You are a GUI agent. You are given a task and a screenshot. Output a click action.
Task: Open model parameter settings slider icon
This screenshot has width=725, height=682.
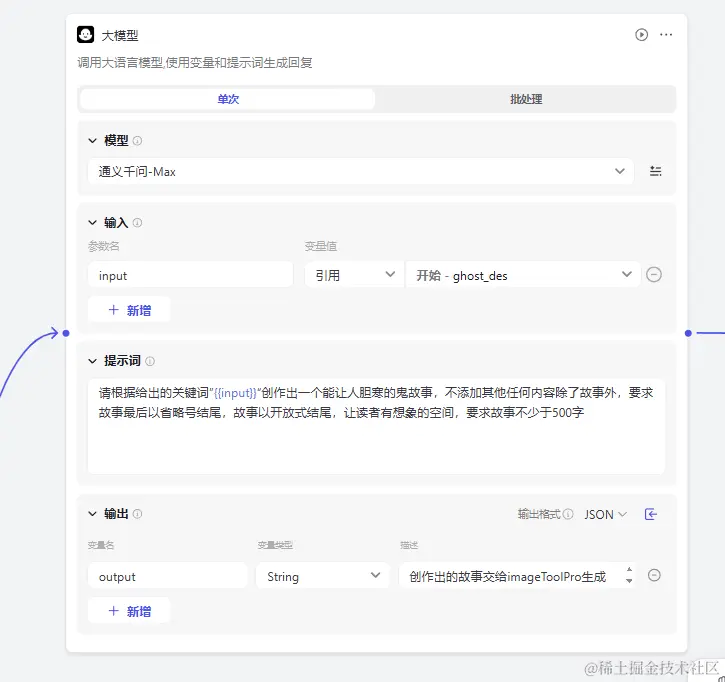coord(656,171)
